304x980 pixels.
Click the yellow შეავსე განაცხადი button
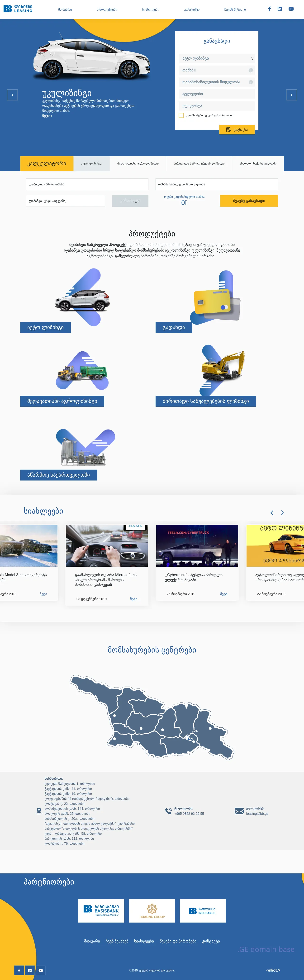tap(249, 201)
